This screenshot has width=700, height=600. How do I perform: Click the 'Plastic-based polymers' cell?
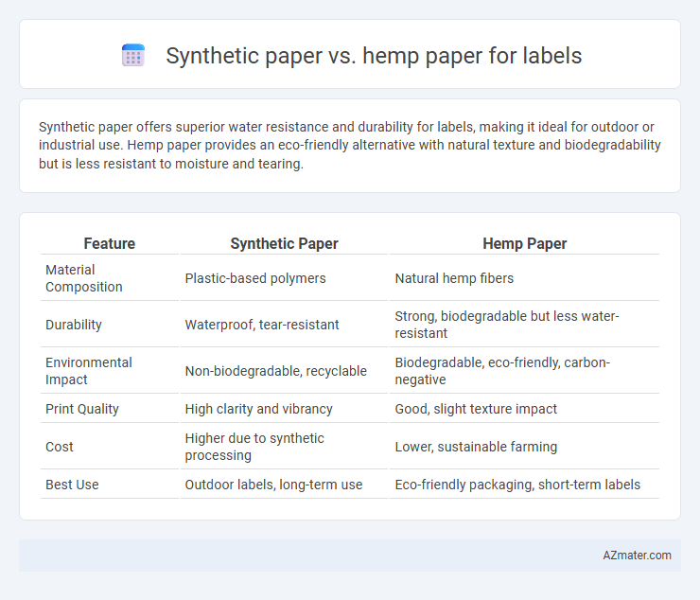(284, 278)
